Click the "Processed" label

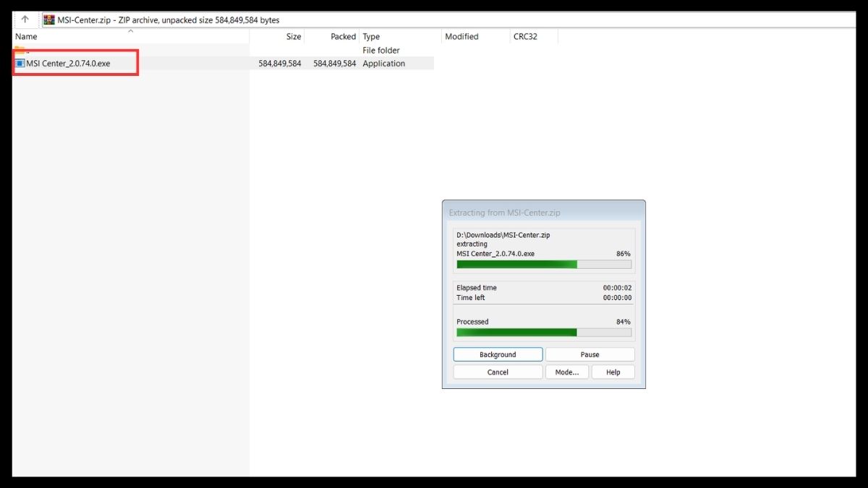coord(472,322)
